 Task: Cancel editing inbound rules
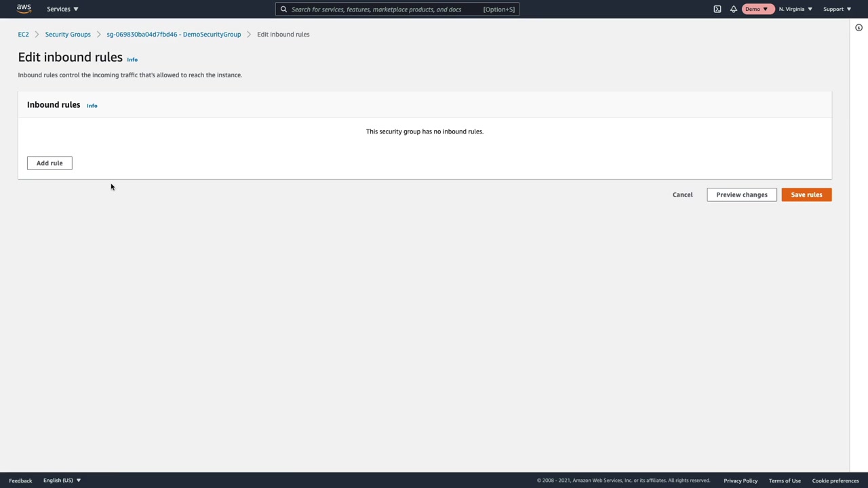683,195
